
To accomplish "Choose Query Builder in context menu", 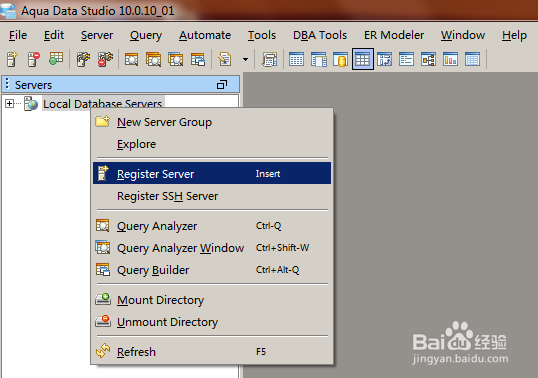I will pos(212,270).
